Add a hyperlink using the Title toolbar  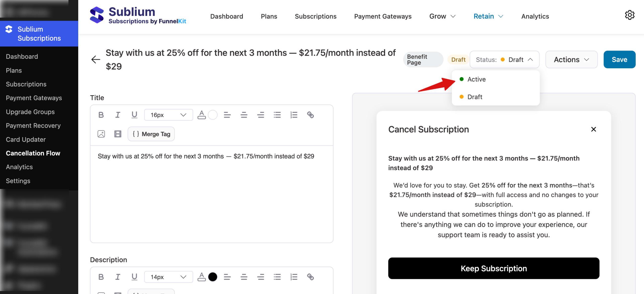(310, 115)
